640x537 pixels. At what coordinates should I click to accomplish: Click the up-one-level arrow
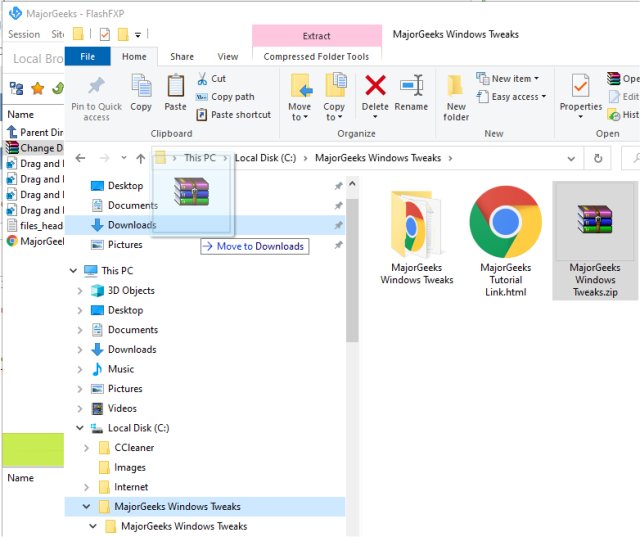(x=141, y=158)
